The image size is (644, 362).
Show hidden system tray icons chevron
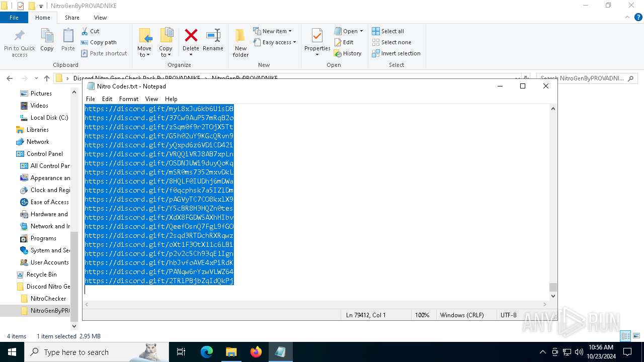tap(543, 352)
